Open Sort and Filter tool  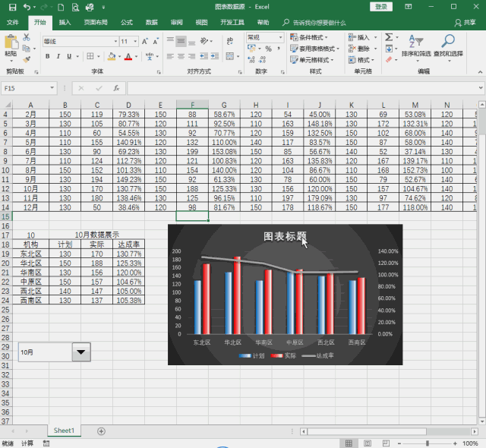(x=415, y=45)
